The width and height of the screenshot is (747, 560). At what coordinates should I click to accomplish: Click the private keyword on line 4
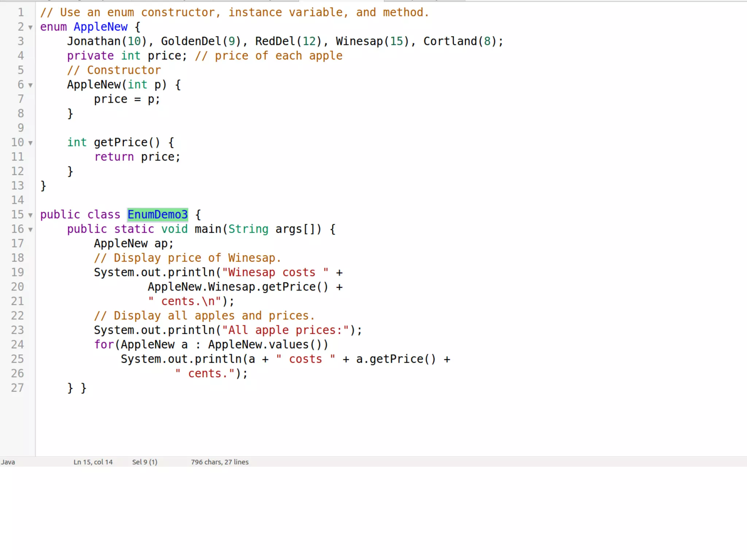coord(90,56)
